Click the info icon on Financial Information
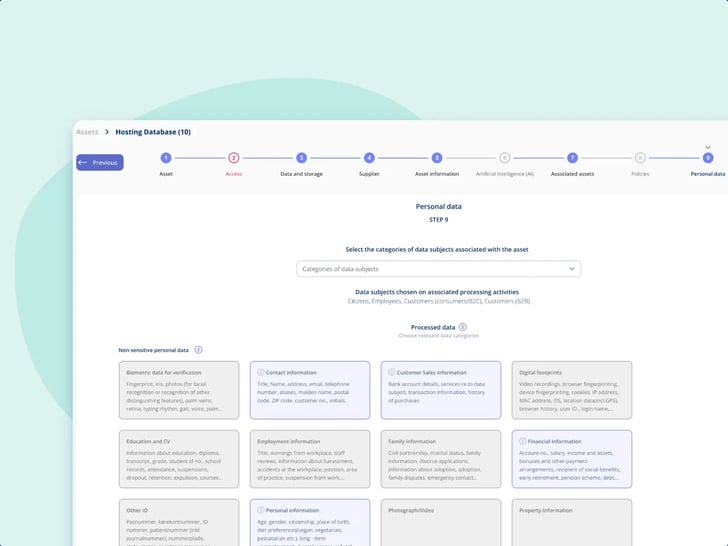Viewport: 728px width, 546px height. (x=523, y=441)
